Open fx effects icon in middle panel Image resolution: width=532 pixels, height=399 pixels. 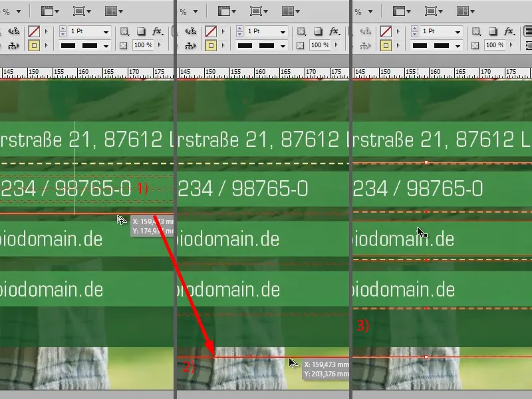point(334,31)
